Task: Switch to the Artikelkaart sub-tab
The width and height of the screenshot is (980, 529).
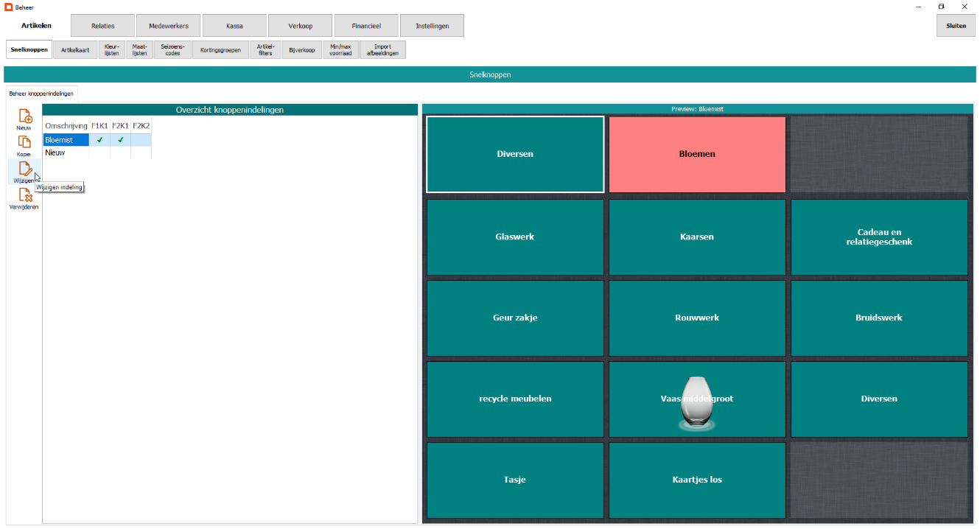Action: (75, 50)
